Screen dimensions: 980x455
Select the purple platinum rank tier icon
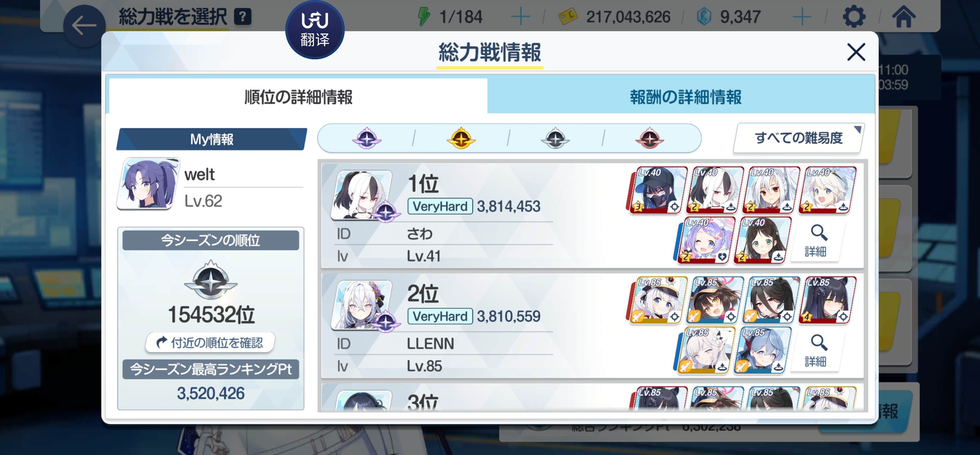point(366,138)
